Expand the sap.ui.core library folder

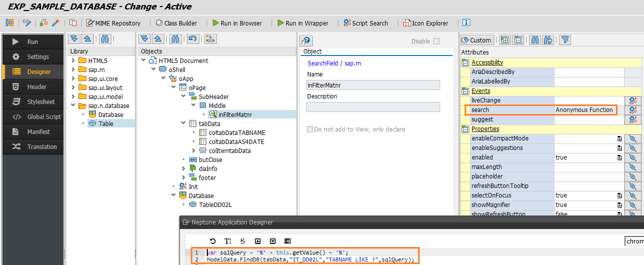(x=73, y=78)
